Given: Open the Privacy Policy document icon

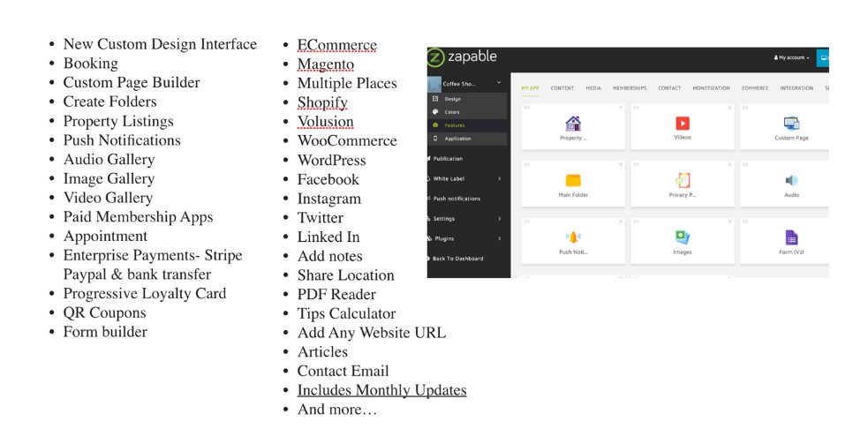Looking at the screenshot, I should pos(682,180).
